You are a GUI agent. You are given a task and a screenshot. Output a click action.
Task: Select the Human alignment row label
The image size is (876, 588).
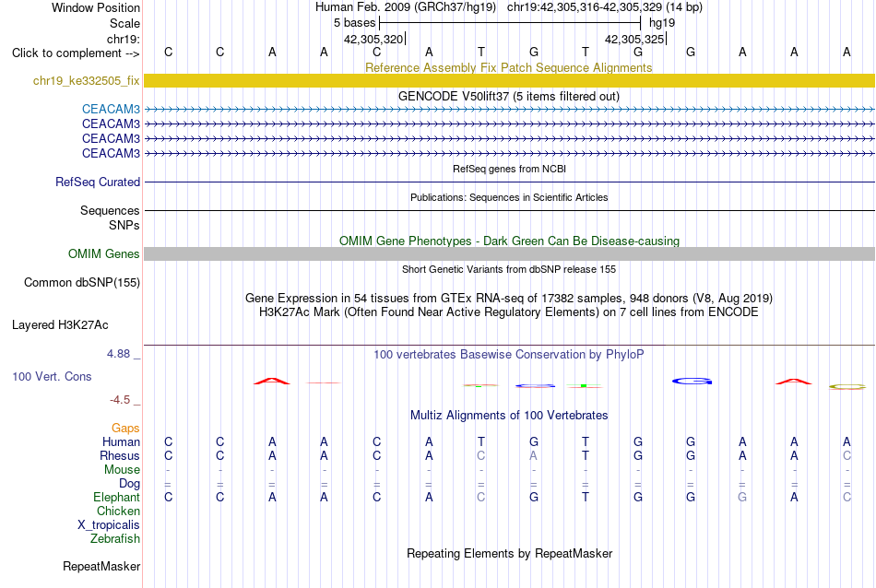(121, 441)
